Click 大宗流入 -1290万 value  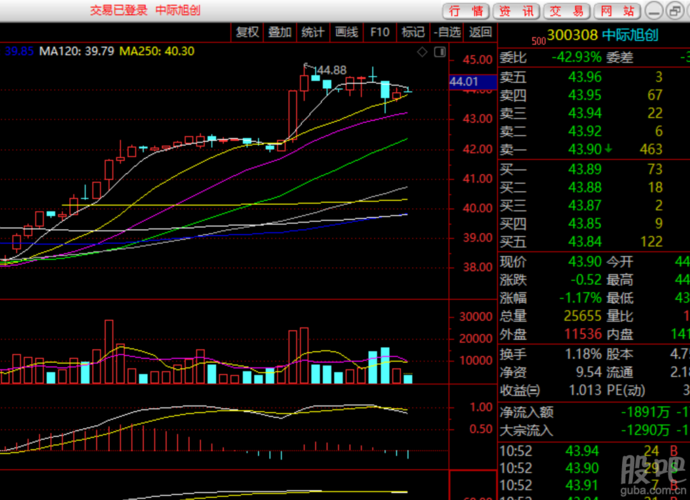pyautogui.click(x=645, y=430)
